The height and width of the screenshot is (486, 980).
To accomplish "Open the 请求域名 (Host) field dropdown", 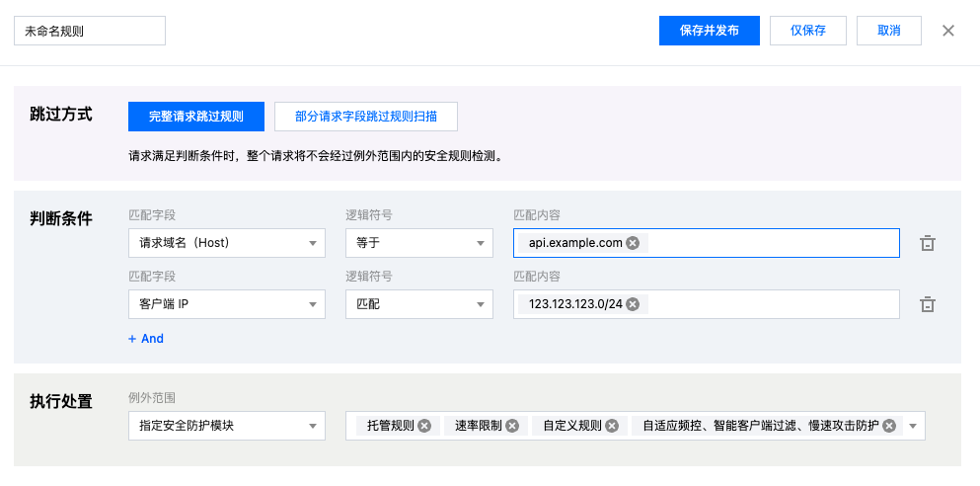I will click(227, 243).
